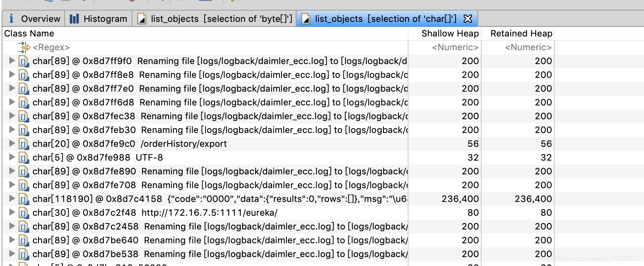Select the row text for char[89] @ 0x8d7fe890
The image size is (644, 266).
220,172
